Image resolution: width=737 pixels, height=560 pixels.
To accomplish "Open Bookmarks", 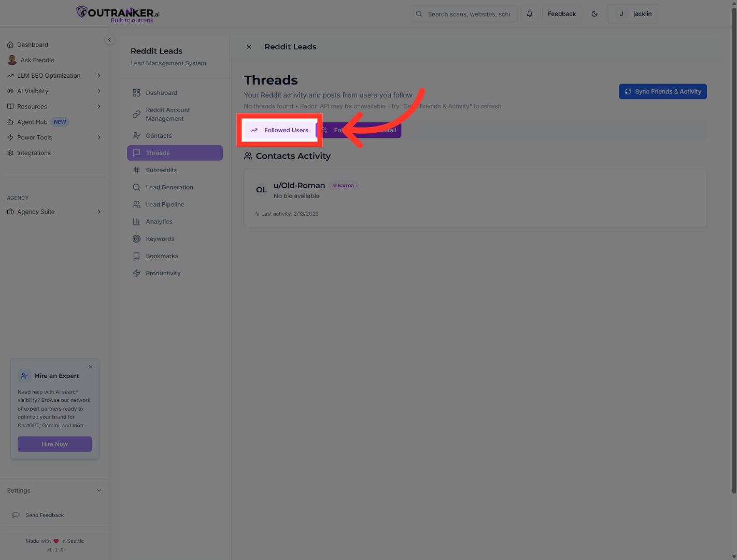I will (175, 256).
